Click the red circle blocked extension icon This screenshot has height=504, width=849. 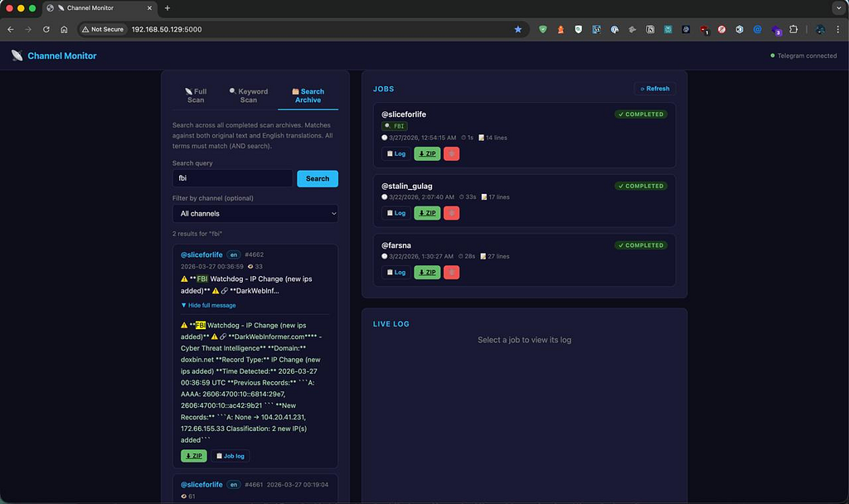pyautogui.click(x=722, y=29)
